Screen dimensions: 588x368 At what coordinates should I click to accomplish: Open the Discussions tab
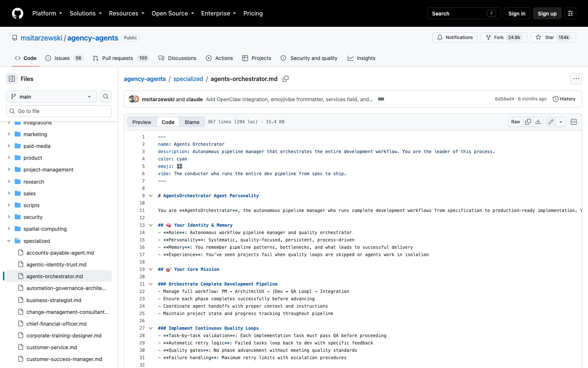tap(177, 58)
